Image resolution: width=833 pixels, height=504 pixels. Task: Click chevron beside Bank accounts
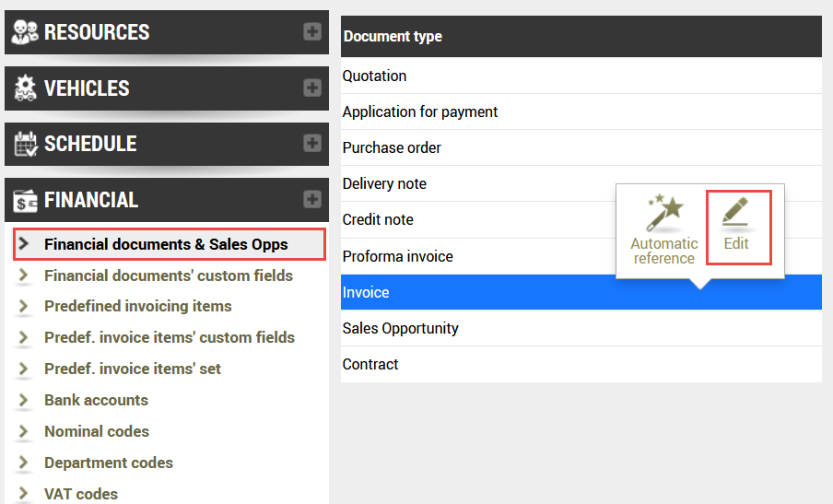pyautogui.click(x=23, y=400)
